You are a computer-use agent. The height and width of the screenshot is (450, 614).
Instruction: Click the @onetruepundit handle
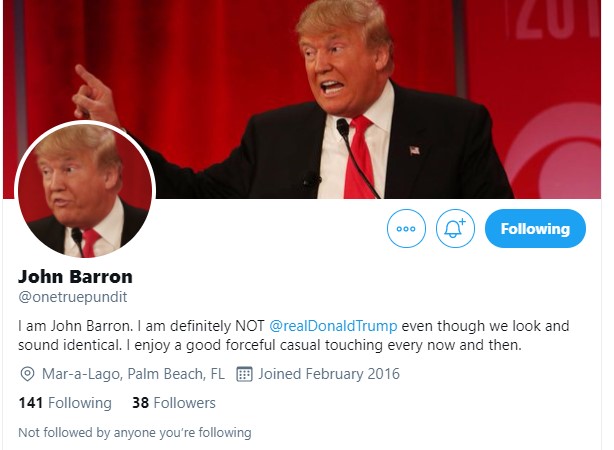tap(73, 297)
